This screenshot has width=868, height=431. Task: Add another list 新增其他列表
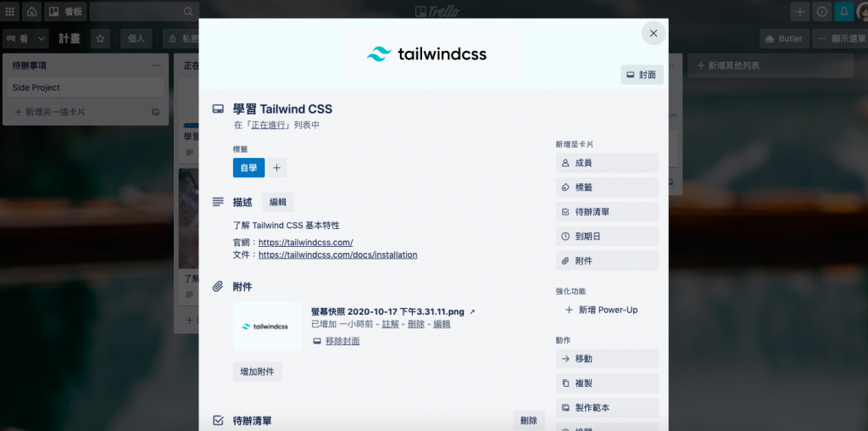click(x=771, y=65)
